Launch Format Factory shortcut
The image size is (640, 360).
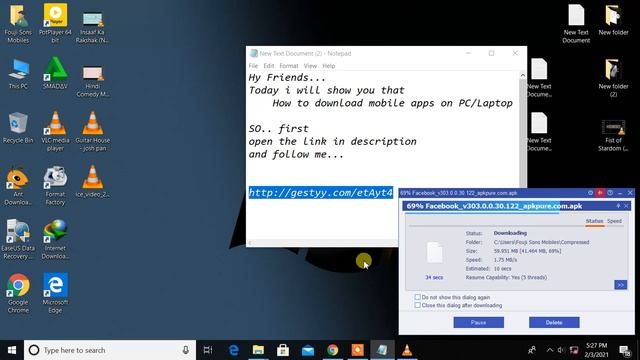[x=55, y=186]
